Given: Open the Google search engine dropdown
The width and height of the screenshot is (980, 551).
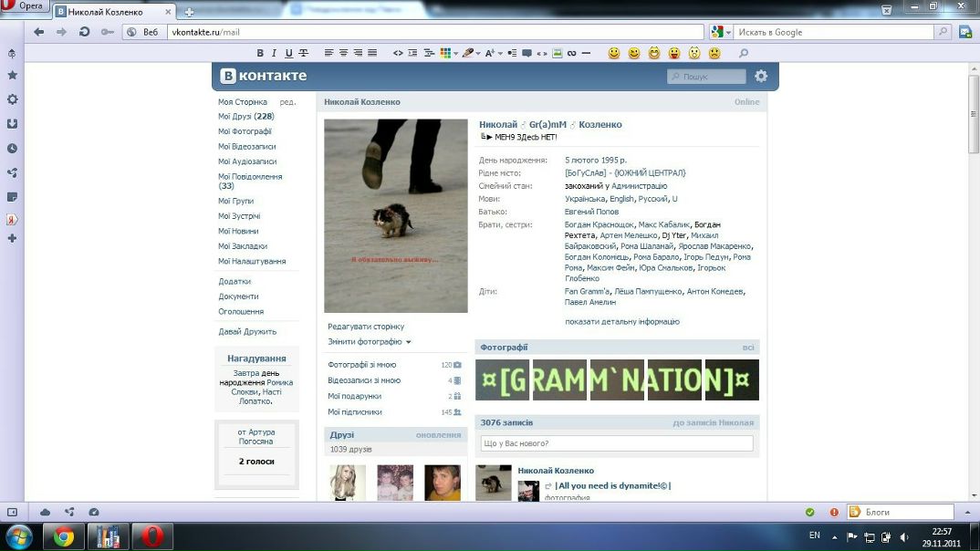Looking at the screenshot, I should (721, 32).
